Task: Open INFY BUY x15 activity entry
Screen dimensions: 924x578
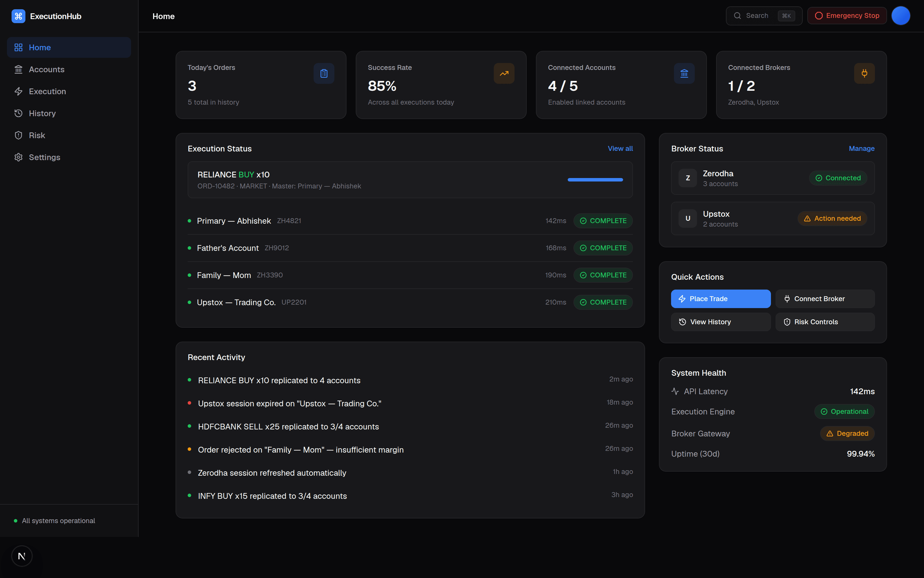Action: coord(410,496)
